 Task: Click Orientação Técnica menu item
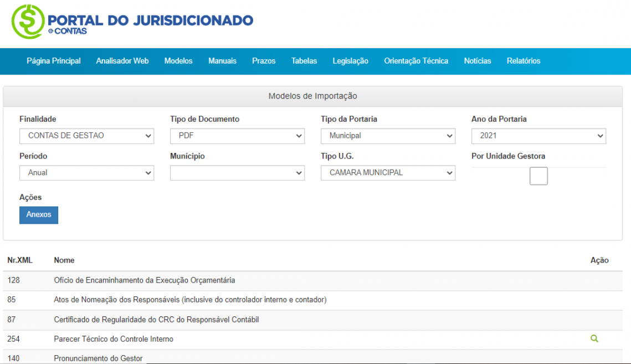[416, 61]
